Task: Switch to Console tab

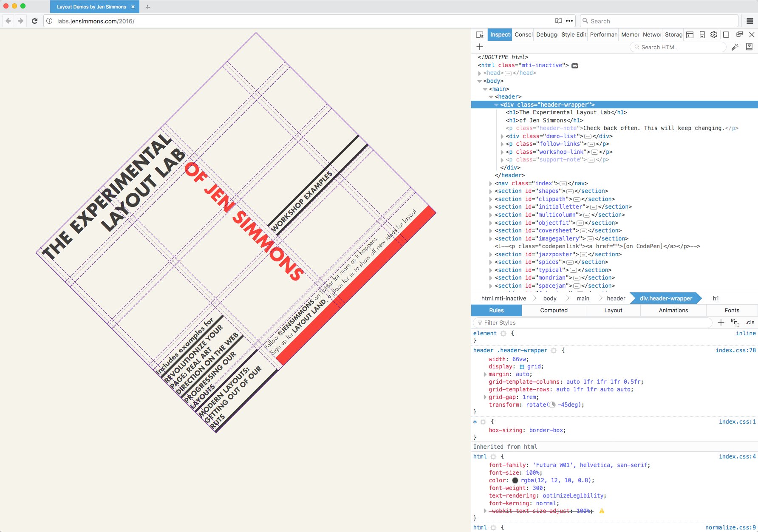Action: pyautogui.click(x=523, y=35)
